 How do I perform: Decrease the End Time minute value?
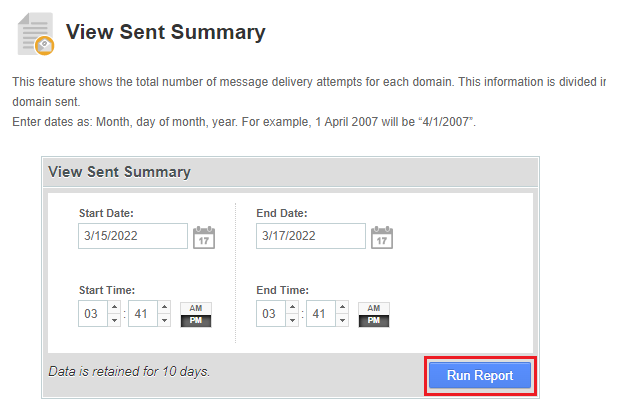tap(342, 320)
